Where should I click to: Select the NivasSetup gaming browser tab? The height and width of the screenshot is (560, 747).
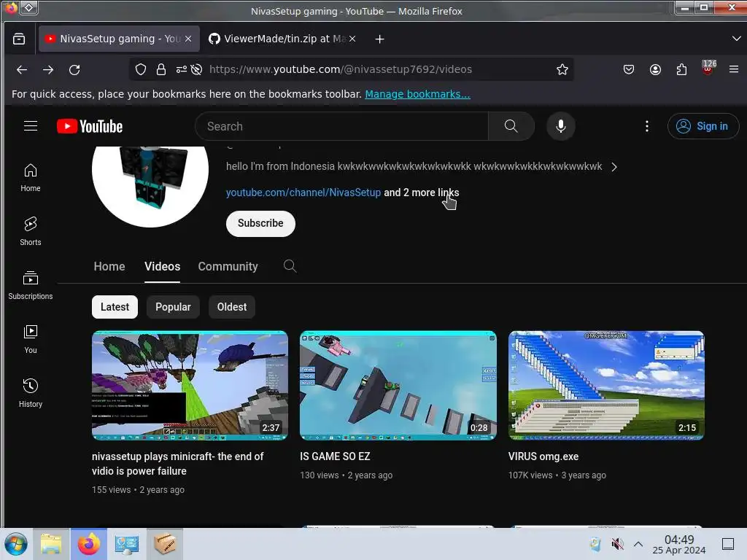(x=119, y=39)
